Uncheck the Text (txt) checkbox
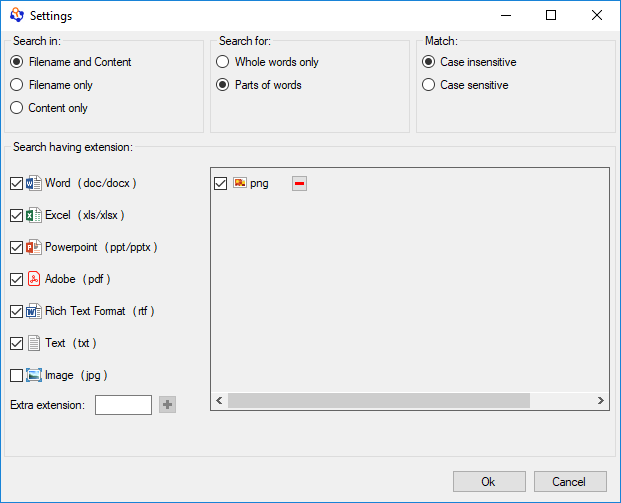This screenshot has width=621, height=503. 16,344
